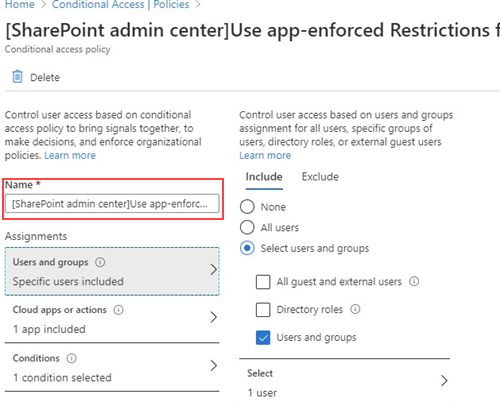The image size is (500, 402).
Task: Go to Home in the breadcrumb
Action: click(x=20, y=5)
